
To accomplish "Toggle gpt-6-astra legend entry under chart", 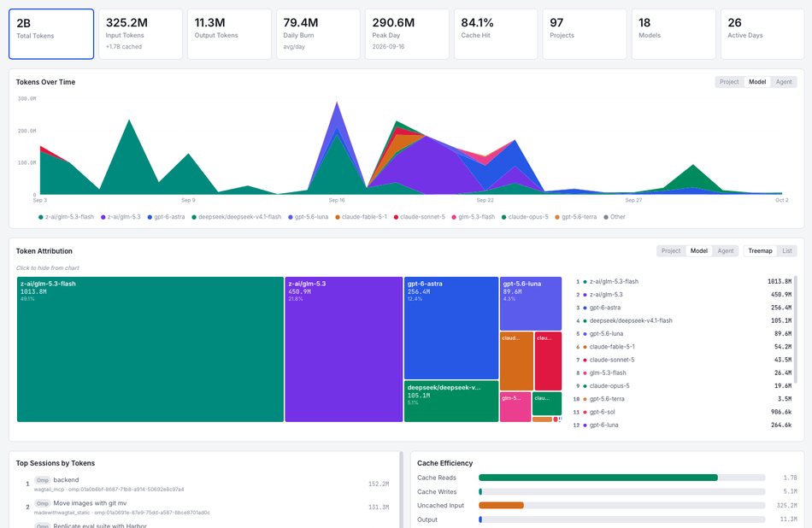I will click(x=166, y=217).
